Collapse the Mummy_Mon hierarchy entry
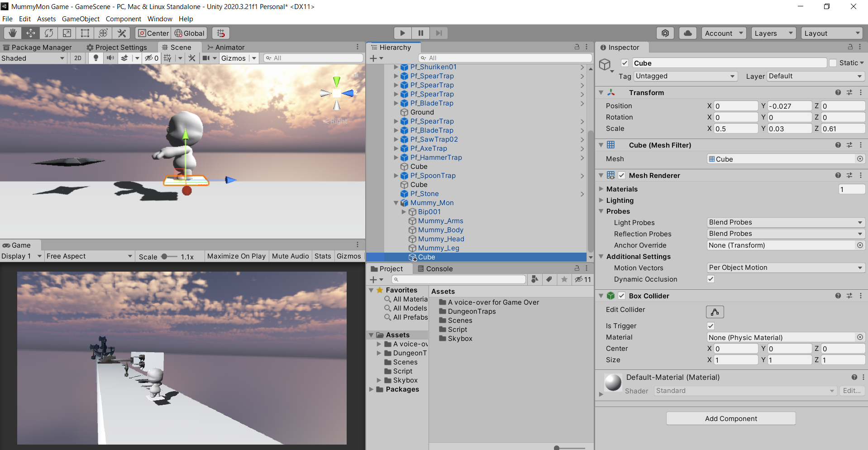This screenshot has height=450, width=868. 396,203
